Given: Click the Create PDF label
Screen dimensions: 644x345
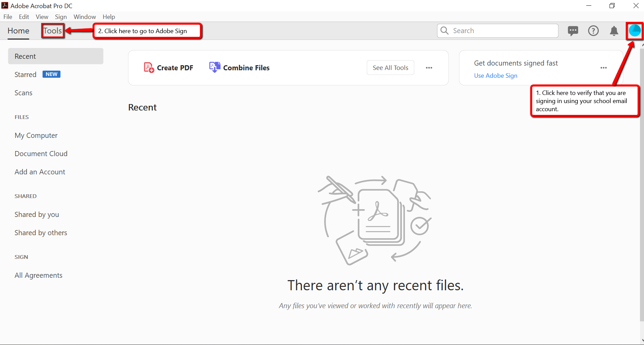Looking at the screenshot, I should [x=175, y=68].
